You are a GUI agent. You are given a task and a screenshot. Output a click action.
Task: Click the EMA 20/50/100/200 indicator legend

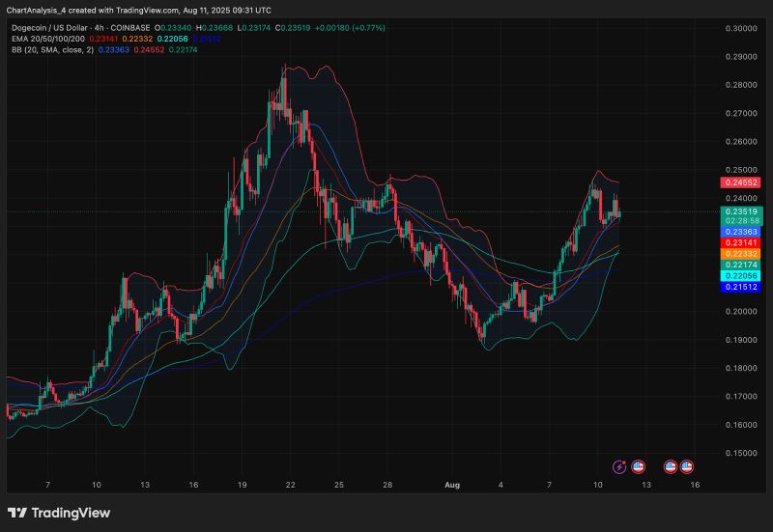coord(48,39)
